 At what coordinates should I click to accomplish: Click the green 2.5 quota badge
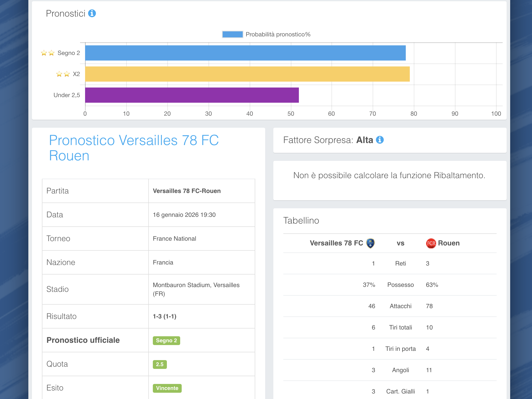pyautogui.click(x=160, y=364)
